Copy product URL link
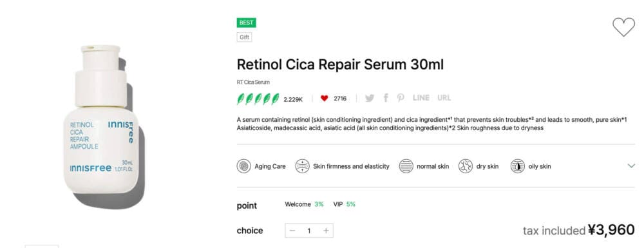The height and width of the screenshot is (248, 644). [x=444, y=98]
